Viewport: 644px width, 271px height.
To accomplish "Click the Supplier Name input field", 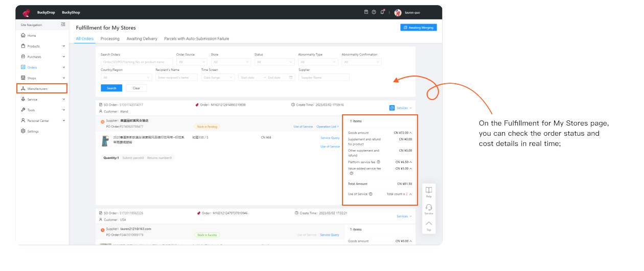I will [x=324, y=77].
